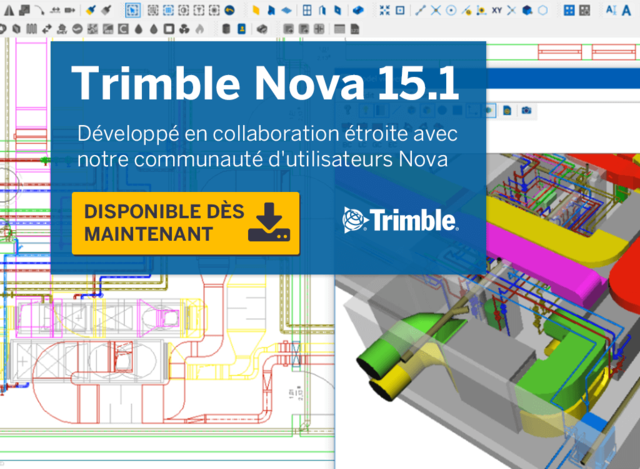Click the camera icon in 3D view toolbar
This screenshot has height=469, width=640.
coord(525,109)
